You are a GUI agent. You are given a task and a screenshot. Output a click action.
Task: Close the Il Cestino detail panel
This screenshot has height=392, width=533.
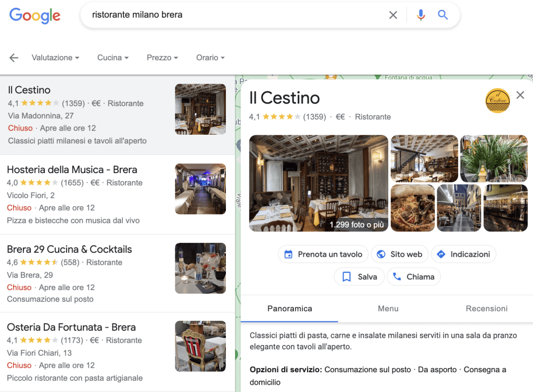point(520,95)
